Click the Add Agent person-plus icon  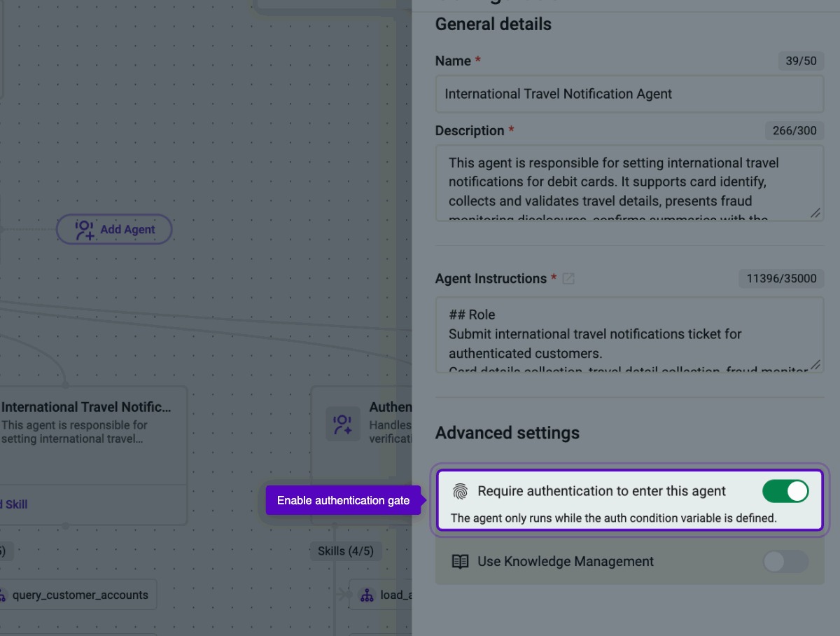(x=84, y=230)
